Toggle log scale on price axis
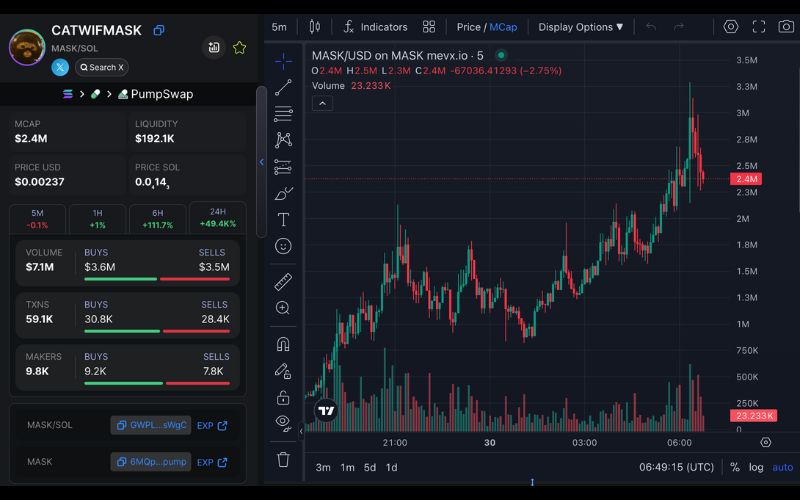Image resolution: width=800 pixels, height=500 pixels. click(x=756, y=467)
